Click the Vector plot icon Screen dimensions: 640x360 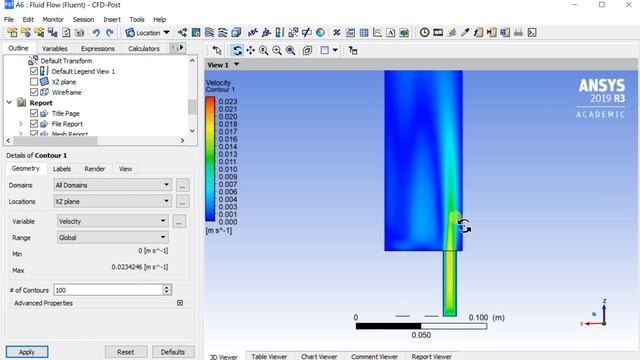tap(182, 33)
